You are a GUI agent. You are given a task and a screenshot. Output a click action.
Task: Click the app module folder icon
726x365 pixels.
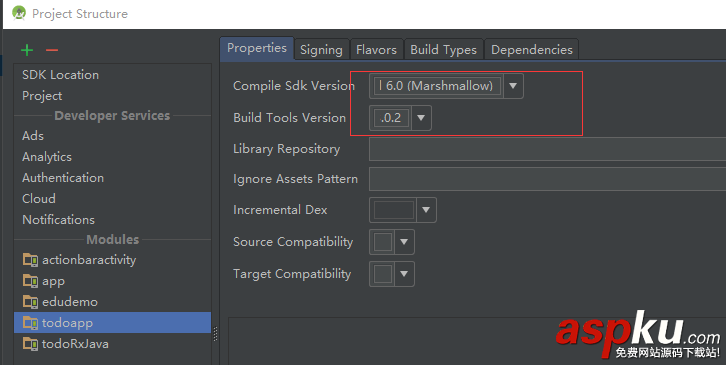click(31, 281)
